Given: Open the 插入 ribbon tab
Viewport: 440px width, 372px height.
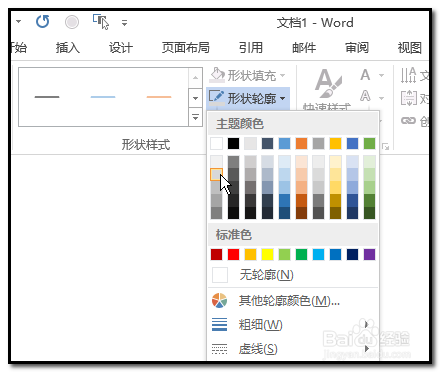Looking at the screenshot, I should click(68, 48).
